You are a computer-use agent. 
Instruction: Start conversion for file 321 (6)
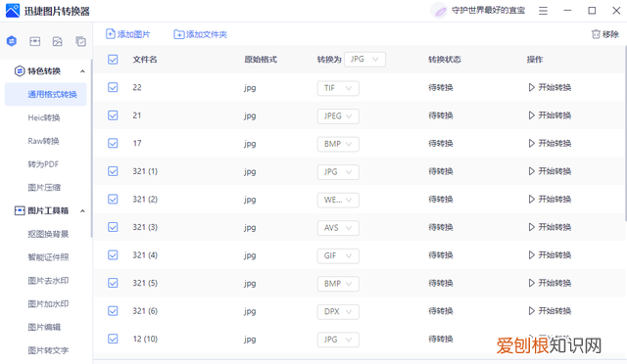click(550, 311)
